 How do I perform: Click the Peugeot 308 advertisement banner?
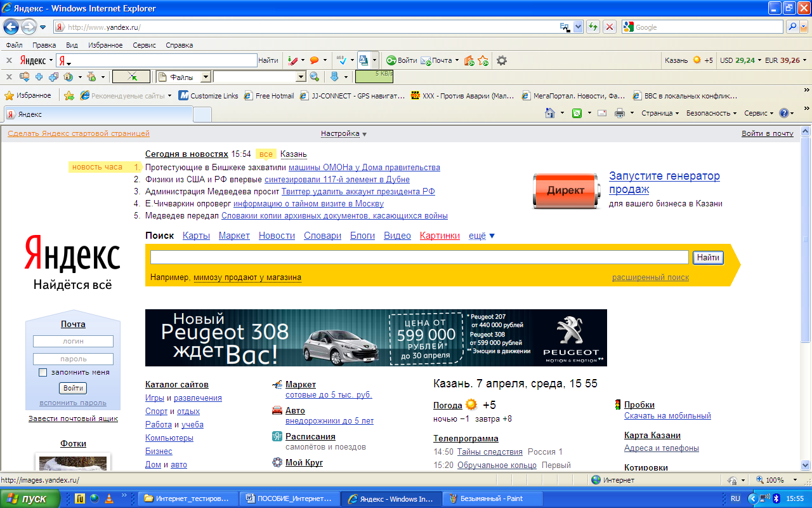[x=376, y=338]
